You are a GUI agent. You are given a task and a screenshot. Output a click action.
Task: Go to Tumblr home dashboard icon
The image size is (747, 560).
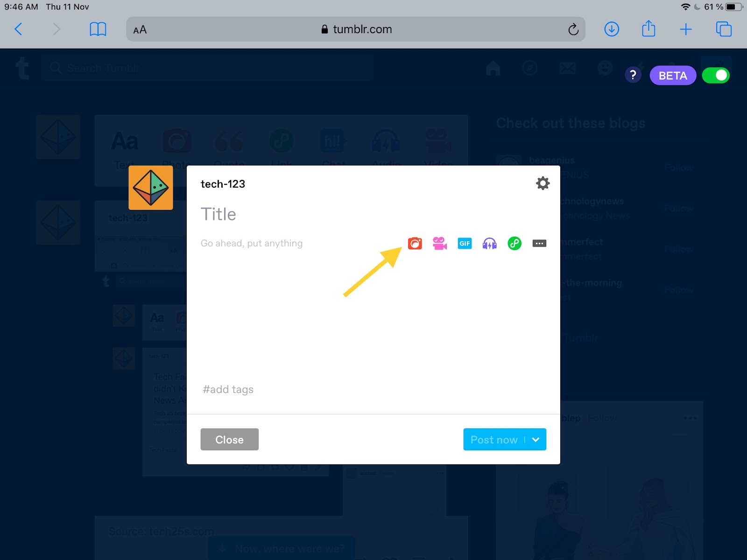coord(493,68)
